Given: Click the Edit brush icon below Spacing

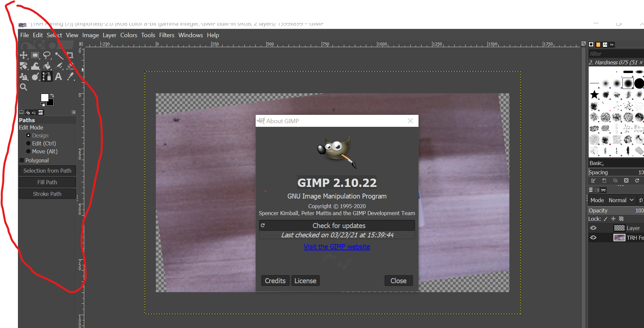Looking at the screenshot, I should point(593,181).
